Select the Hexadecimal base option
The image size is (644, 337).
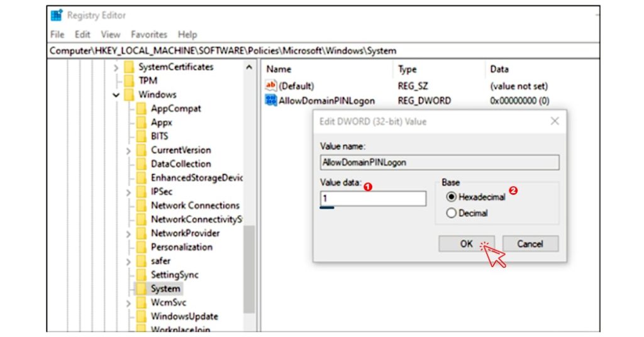point(452,197)
